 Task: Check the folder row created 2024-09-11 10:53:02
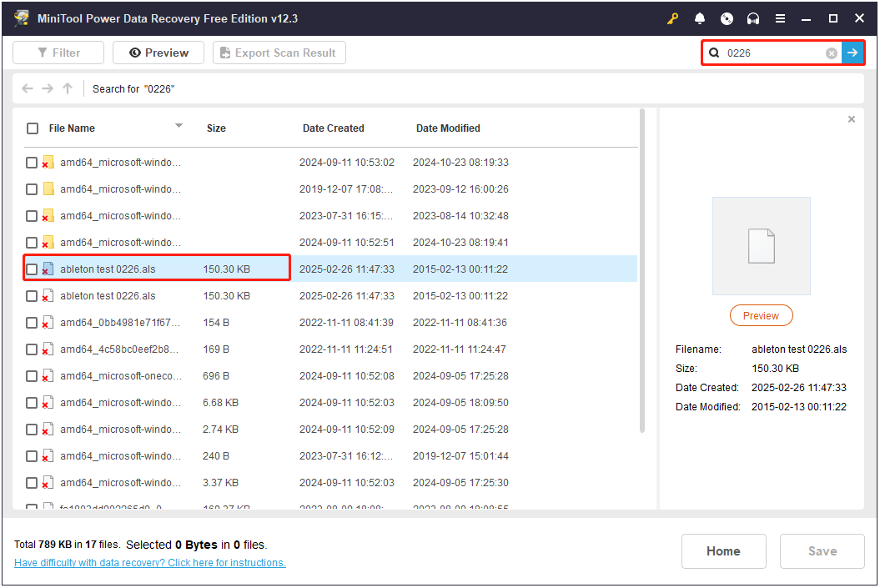[32, 163]
